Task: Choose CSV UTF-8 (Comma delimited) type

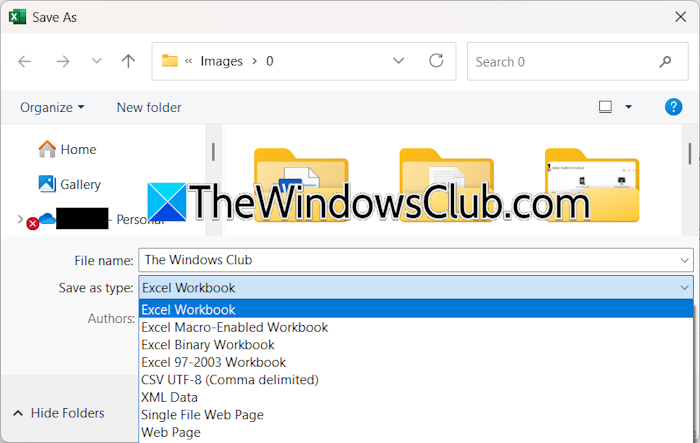Action: click(x=416, y=380)
